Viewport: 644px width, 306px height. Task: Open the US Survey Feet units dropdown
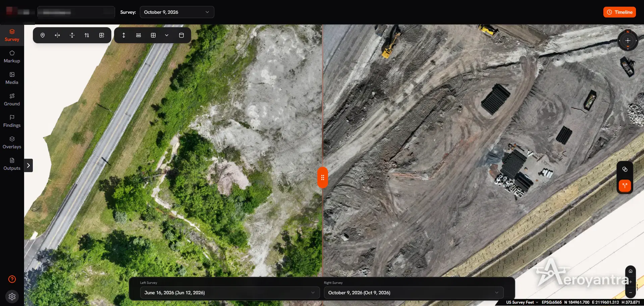tap(522, 302)
